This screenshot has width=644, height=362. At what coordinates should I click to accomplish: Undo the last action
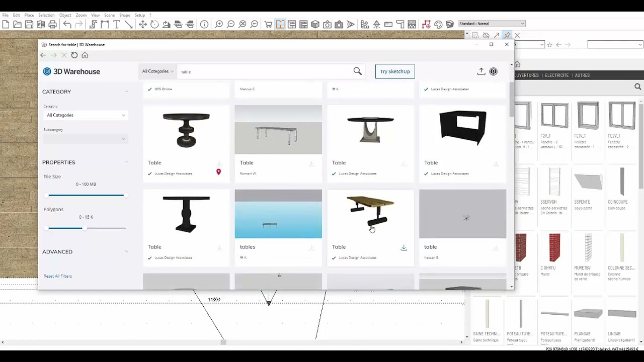[67, 24]
